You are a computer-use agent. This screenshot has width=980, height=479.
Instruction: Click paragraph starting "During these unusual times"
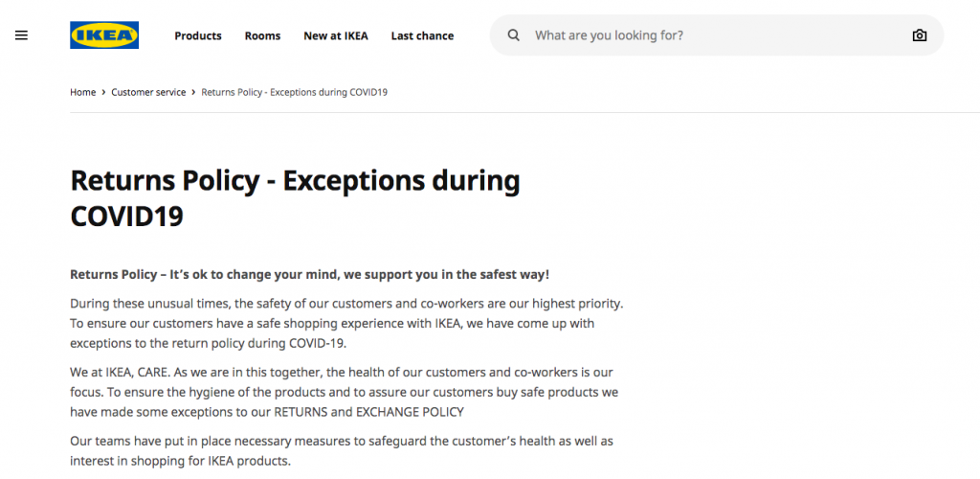(x=346, y=324)
